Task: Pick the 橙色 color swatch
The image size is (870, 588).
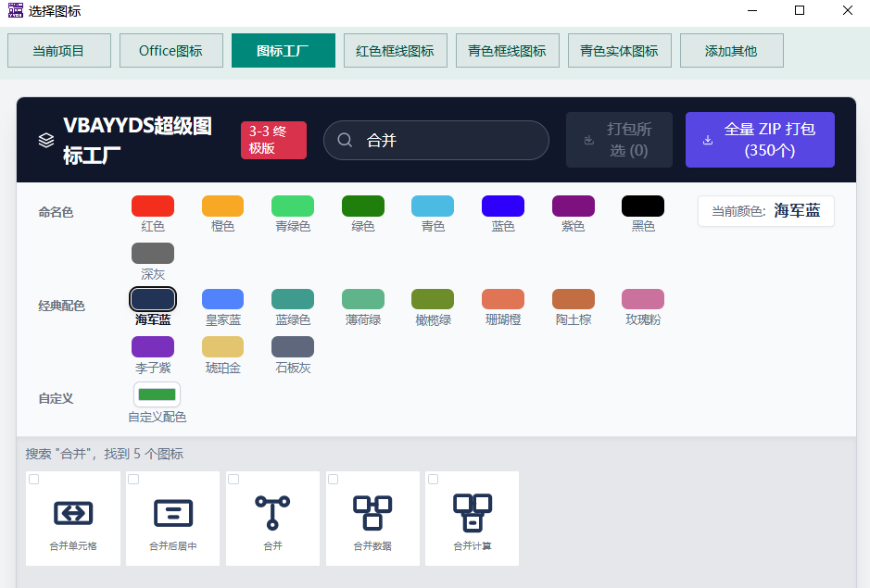Action: [222, 206]
